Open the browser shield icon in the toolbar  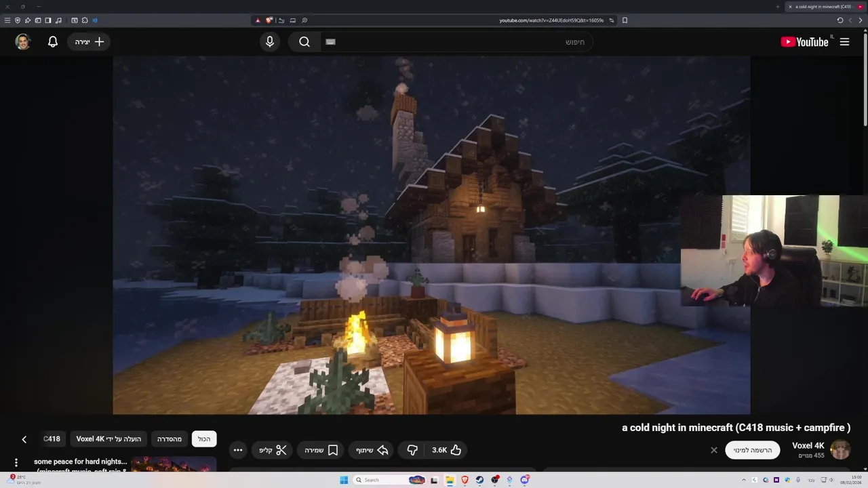point(18,20)
